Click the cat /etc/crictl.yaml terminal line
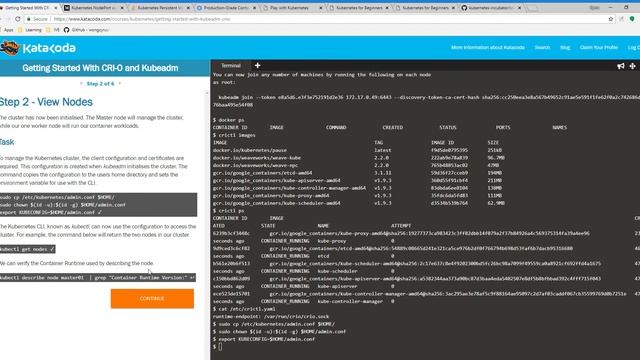640x360 pixels. pos(244,309)
